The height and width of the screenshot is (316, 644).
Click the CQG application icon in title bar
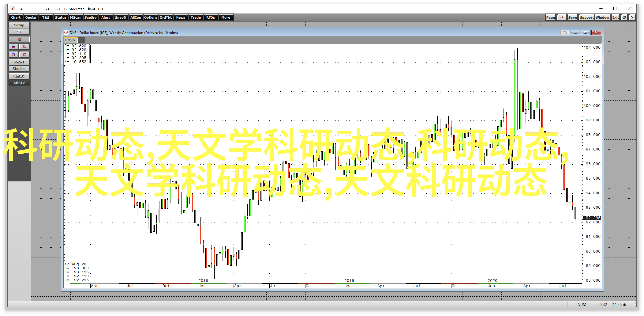coord(13,9)
